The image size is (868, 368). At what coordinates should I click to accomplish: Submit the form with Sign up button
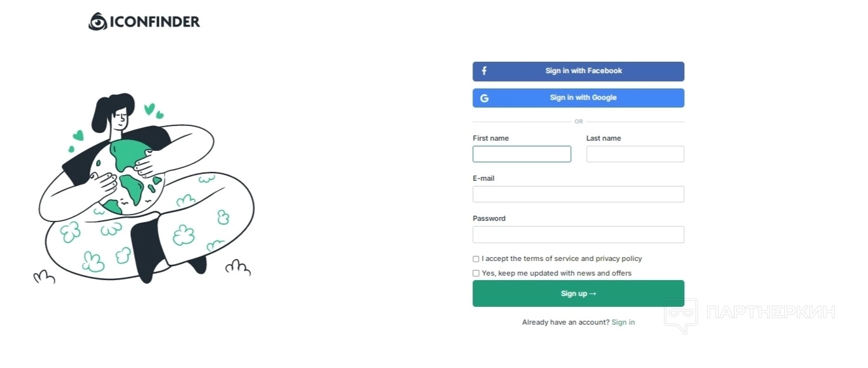(x=578, y=294)
